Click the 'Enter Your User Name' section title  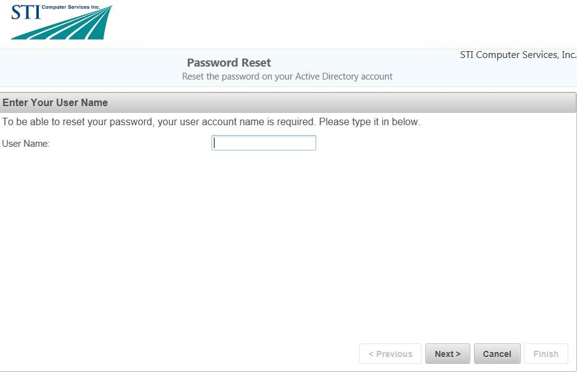tap(55, 102)
